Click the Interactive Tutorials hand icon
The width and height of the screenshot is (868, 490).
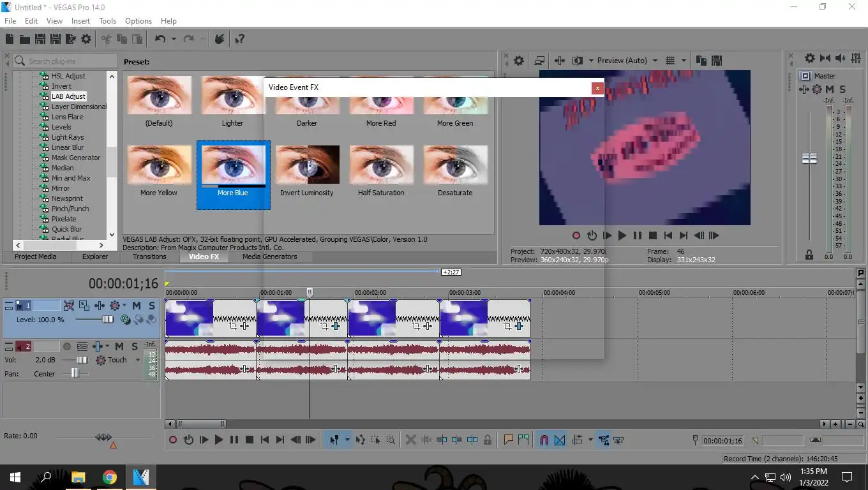[x=219, y=40]
